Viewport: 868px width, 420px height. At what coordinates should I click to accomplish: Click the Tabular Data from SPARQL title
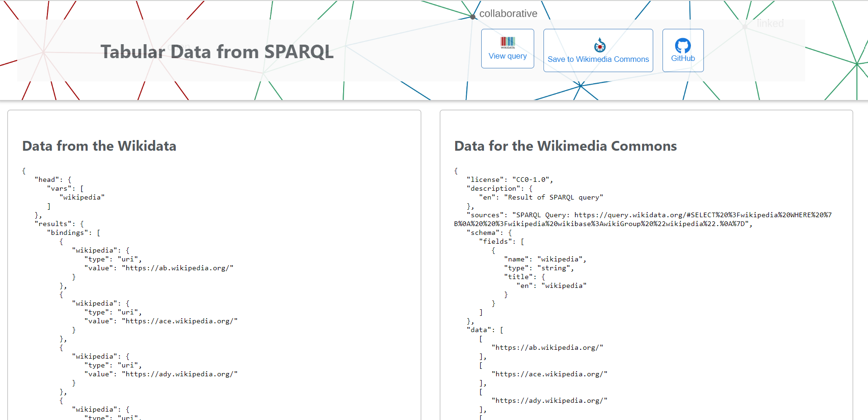coord(217,52)
